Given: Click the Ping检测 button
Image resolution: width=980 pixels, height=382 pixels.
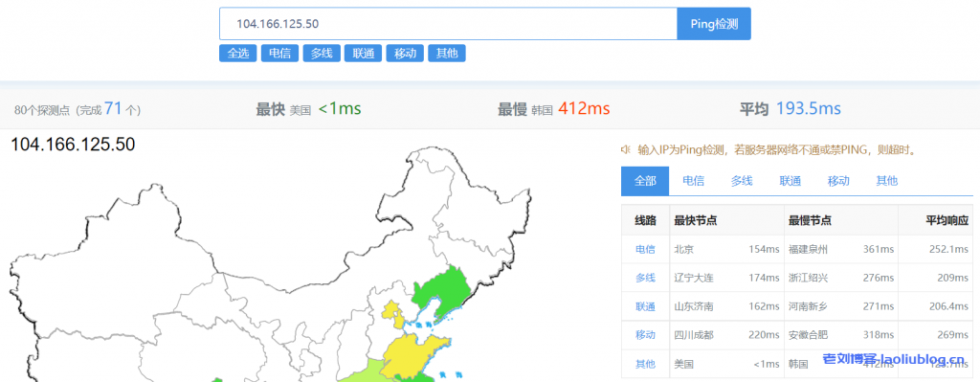Looking at the screenshot, I should pyautogui.click(x=714, y=24).
